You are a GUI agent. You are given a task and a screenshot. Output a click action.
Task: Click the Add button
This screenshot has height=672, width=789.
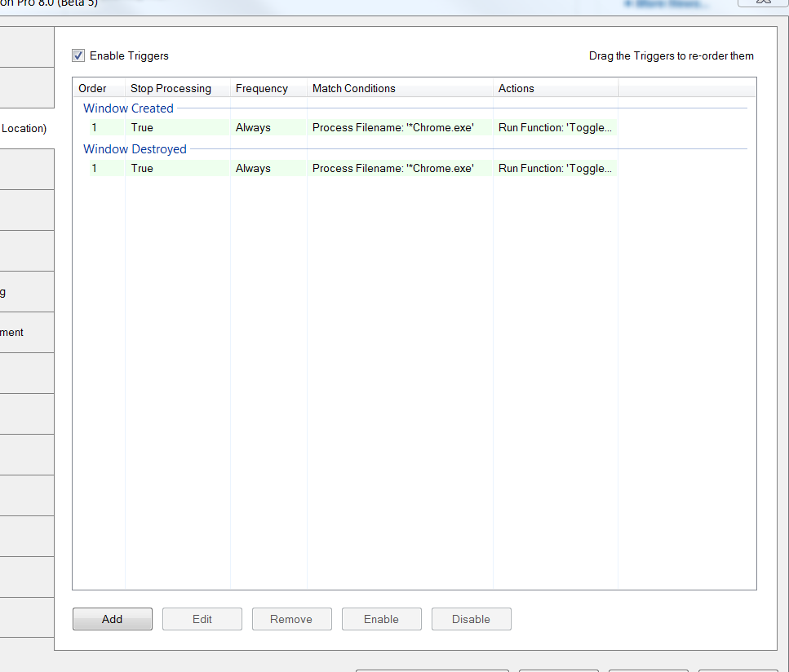113,619
